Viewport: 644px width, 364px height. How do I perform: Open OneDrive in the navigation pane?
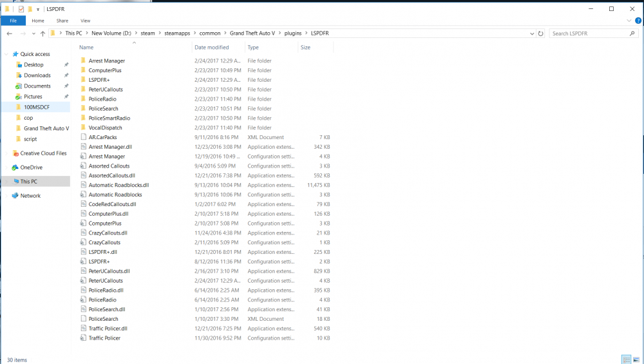[31, 168]
